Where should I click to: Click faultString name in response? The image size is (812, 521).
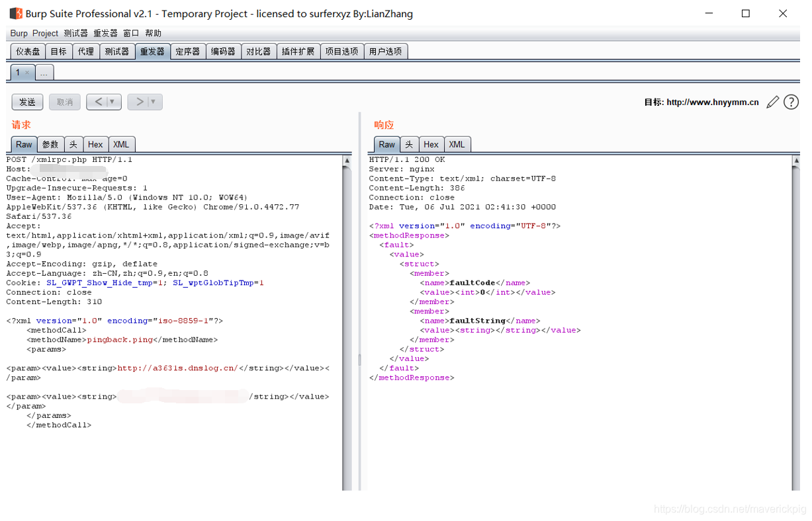coord(478,321)
